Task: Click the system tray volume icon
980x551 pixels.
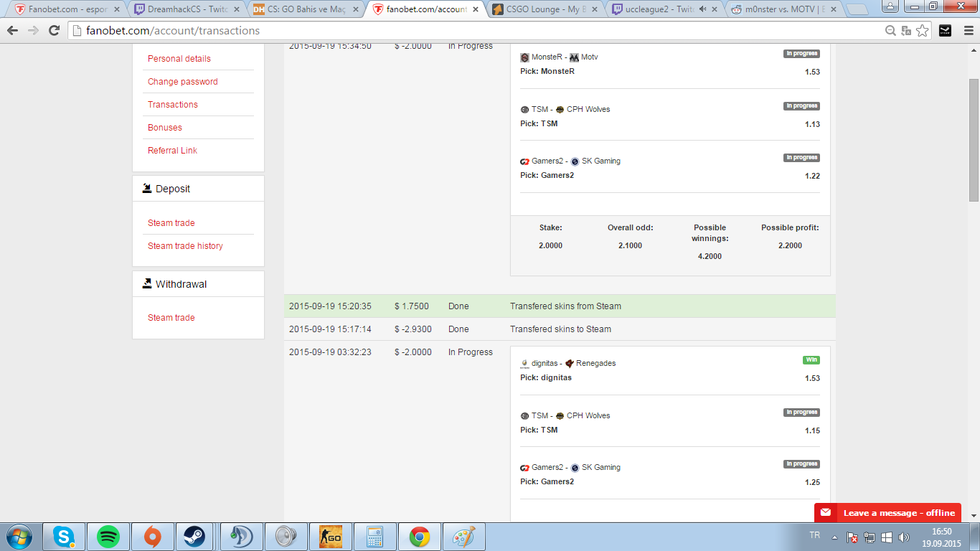Action: pos(904,537)
